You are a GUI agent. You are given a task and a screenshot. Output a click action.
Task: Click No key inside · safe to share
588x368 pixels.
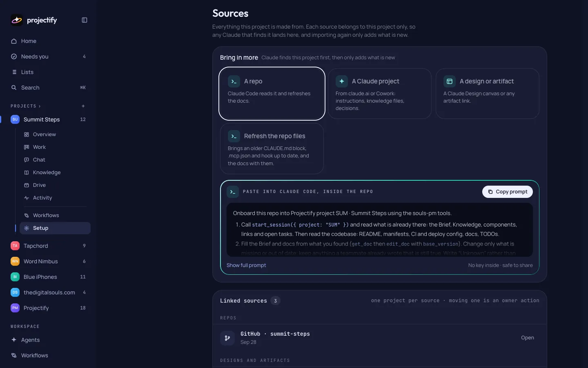point(501,265)
